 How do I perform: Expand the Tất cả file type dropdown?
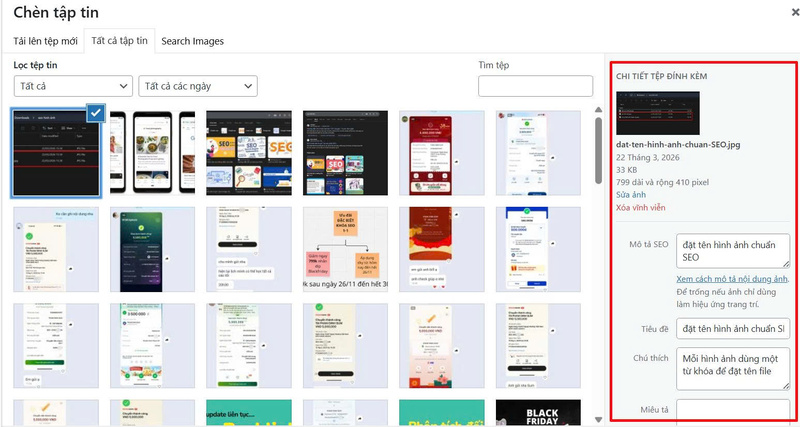click(73, 86)
